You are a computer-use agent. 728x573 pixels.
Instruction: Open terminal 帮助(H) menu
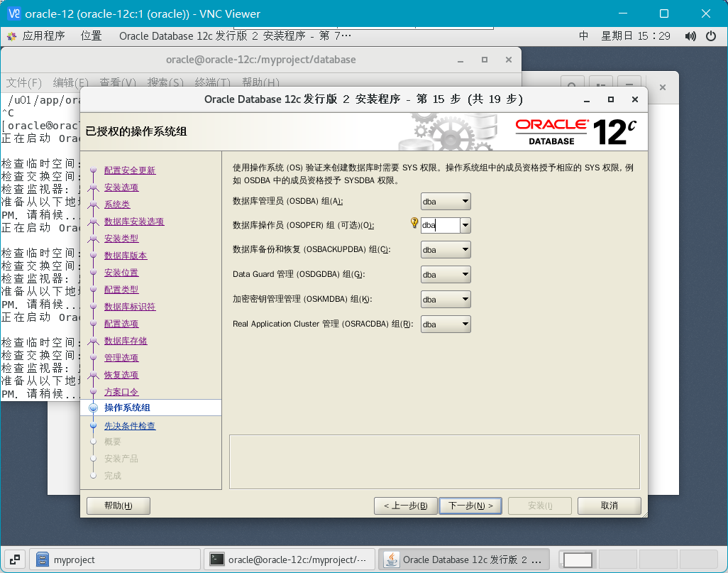click(x=260, y=83)
